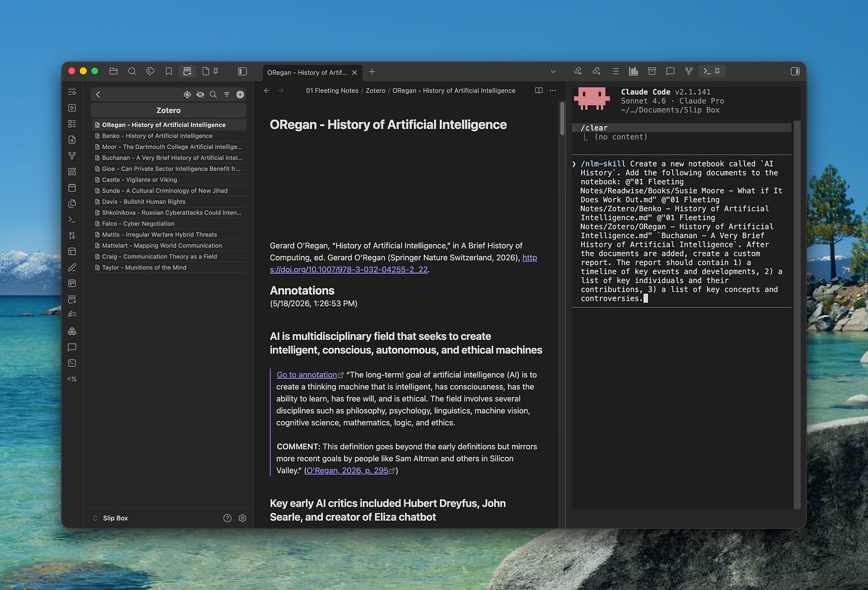Select the Falco - Cyber Negotiation note

[x=169, y=224]
